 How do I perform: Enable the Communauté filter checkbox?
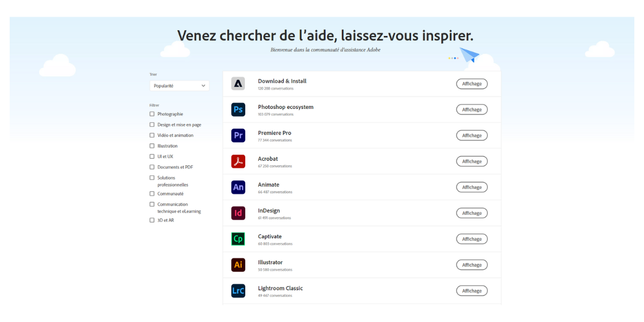tap(152, 194)
